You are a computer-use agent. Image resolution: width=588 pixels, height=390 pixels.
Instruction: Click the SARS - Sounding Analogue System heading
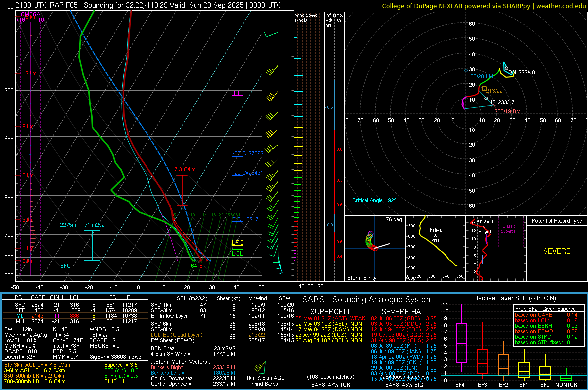click(368, 300)
